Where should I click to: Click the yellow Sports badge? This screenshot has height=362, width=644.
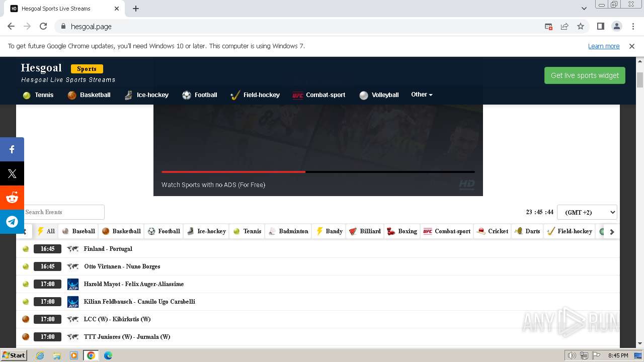(87, 69)
